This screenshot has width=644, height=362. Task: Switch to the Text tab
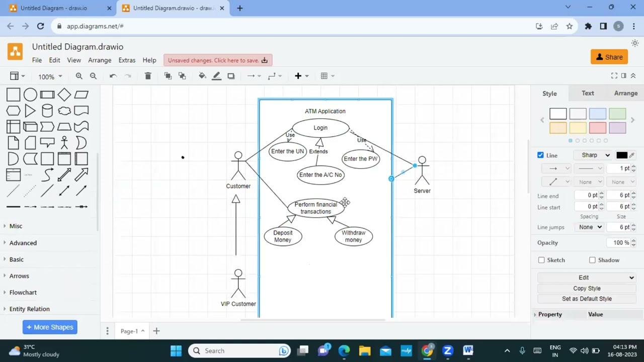tap(588, 94)
